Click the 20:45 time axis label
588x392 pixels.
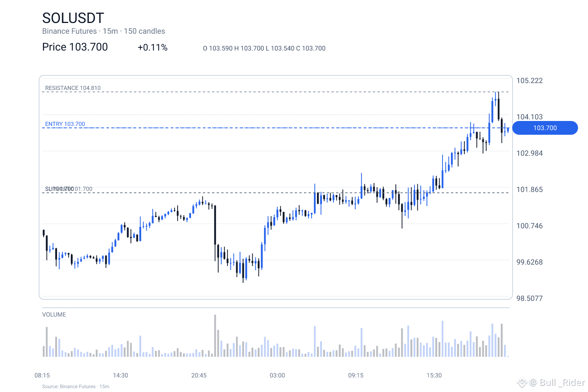(x=199, y=376)
